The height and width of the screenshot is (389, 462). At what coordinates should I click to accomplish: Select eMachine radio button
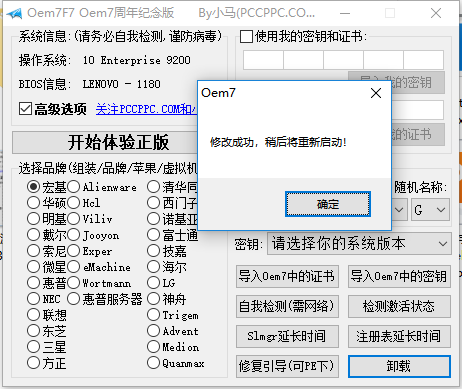[74, 267]
